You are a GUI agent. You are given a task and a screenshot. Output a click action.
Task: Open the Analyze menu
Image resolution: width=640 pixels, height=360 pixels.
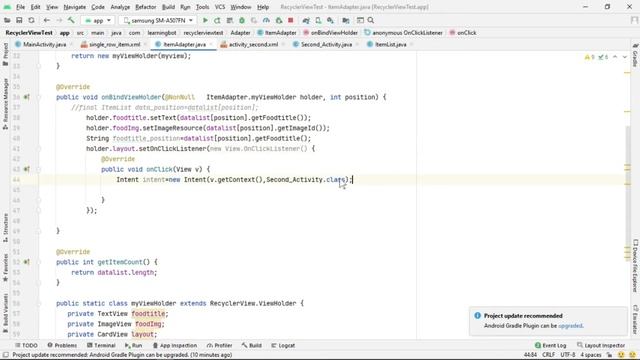coord(120,7)
